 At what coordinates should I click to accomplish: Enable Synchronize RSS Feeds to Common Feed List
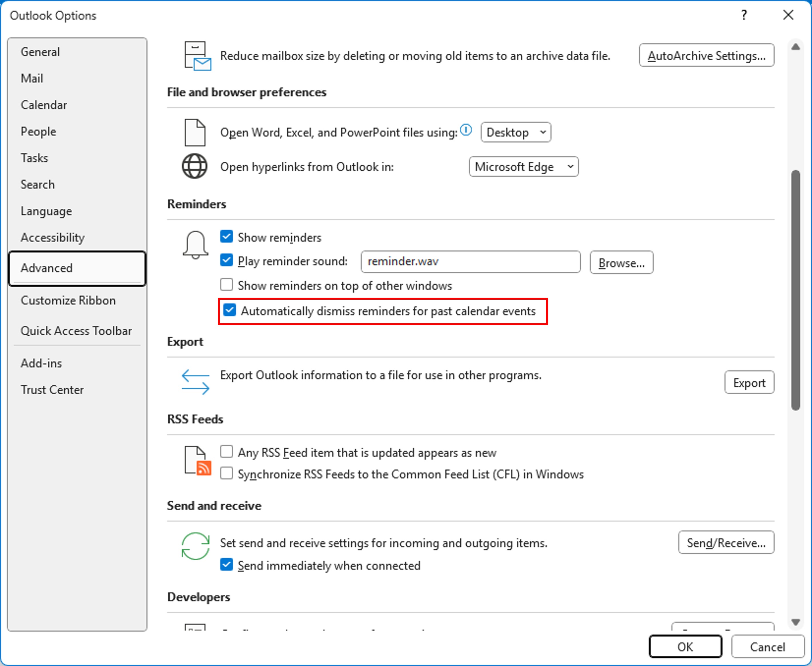pyautogui.click(x=226, y=473)
